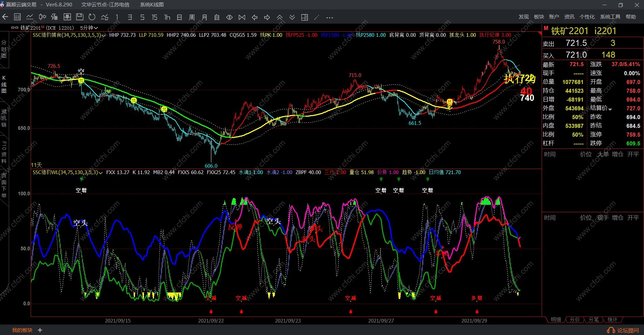Screen dimensions: 644x335
Task: Switch to the 1-hour (1h) period
Action: [x=167, y=17]
